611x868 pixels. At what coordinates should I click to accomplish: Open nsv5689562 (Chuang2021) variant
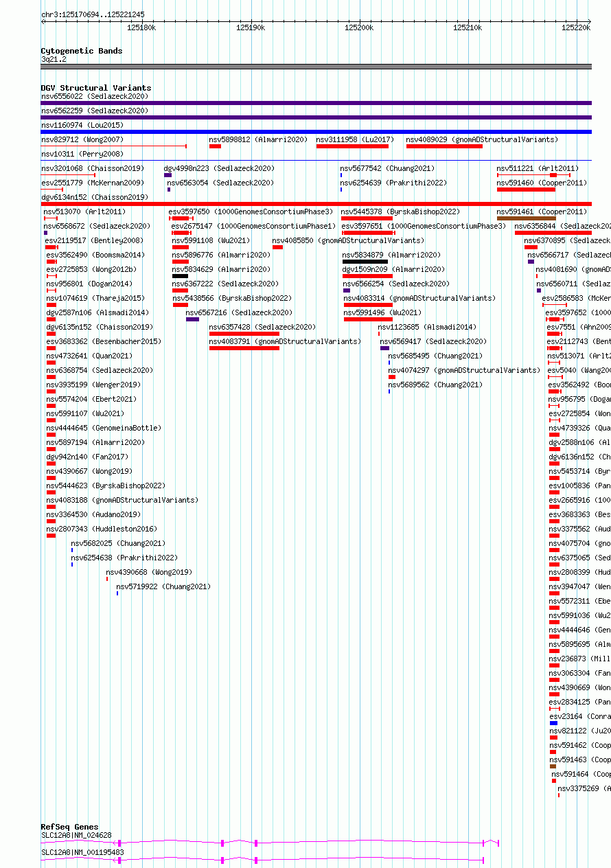pos(435,385)
